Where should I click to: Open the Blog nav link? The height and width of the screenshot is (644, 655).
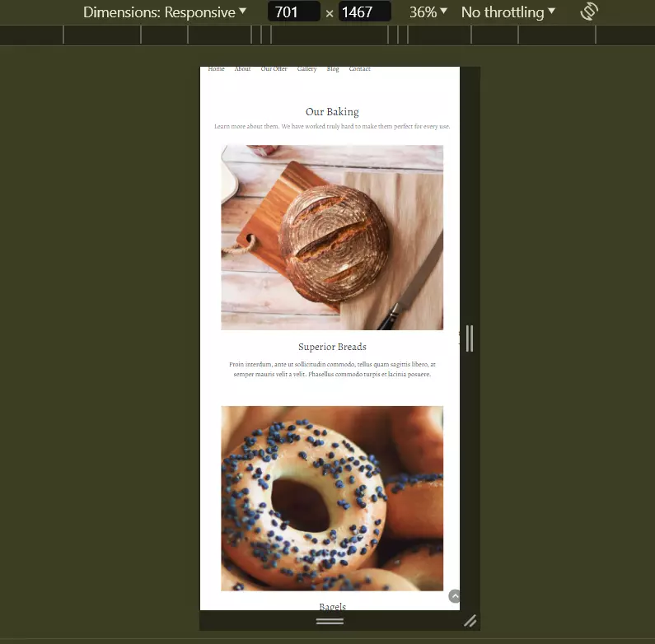click(x=333, y=69)
